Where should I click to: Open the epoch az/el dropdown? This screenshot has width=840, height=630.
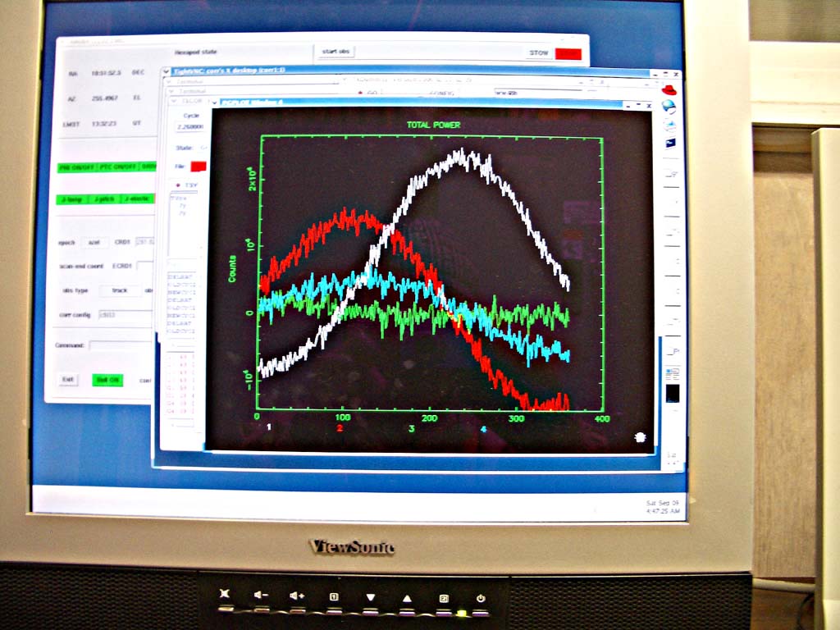pos(94,242)
